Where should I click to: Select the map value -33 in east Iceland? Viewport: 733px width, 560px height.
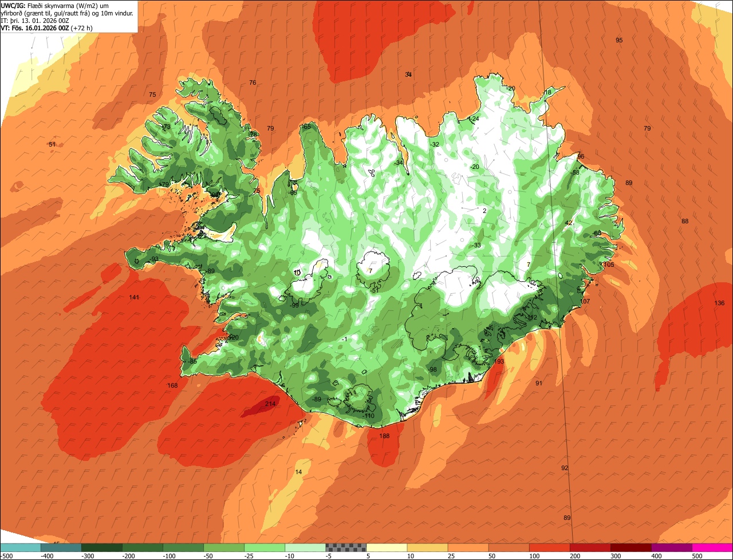[476, 245]
